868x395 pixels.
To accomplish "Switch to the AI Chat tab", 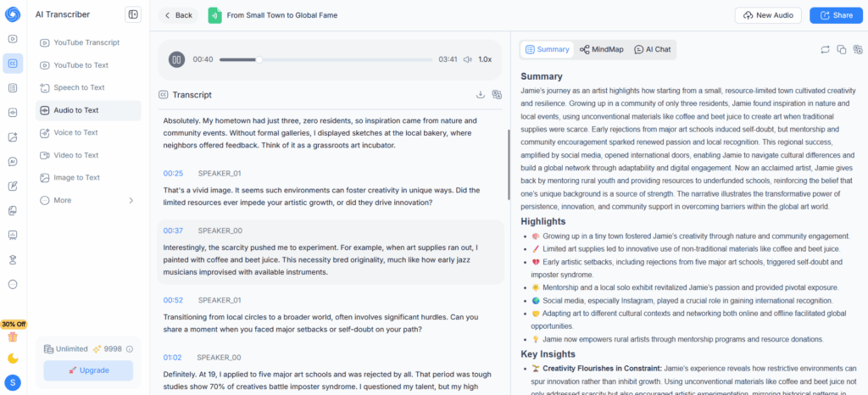I will [x=652, y=49].
